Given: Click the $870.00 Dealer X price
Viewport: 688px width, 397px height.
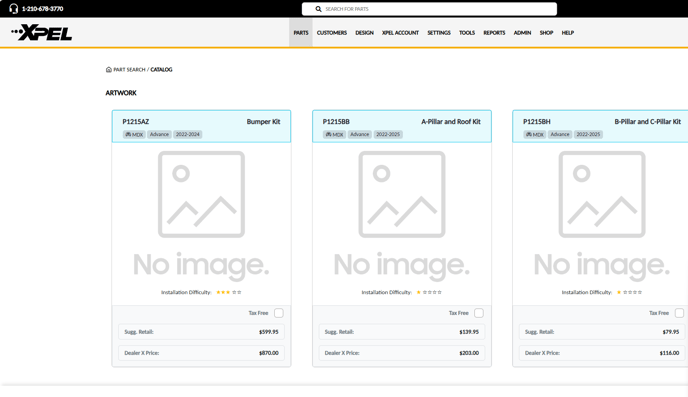Looking at the screenshot, I should click(x=269, y=353).
